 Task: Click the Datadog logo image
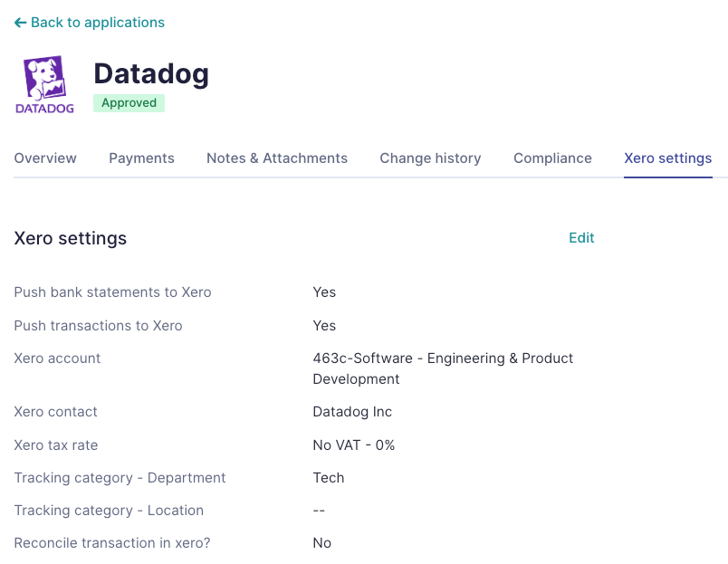tap(44, 84)
